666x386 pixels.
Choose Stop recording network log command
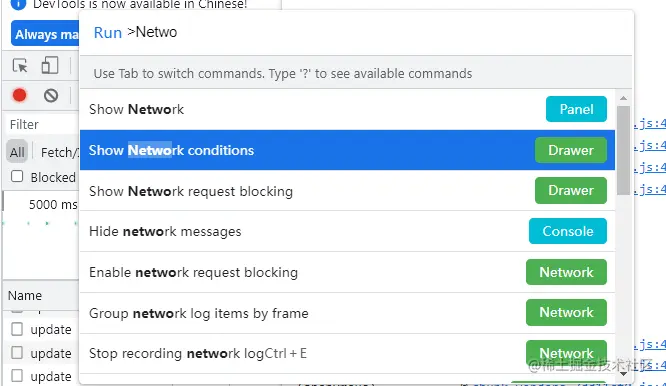pos(347,353)
